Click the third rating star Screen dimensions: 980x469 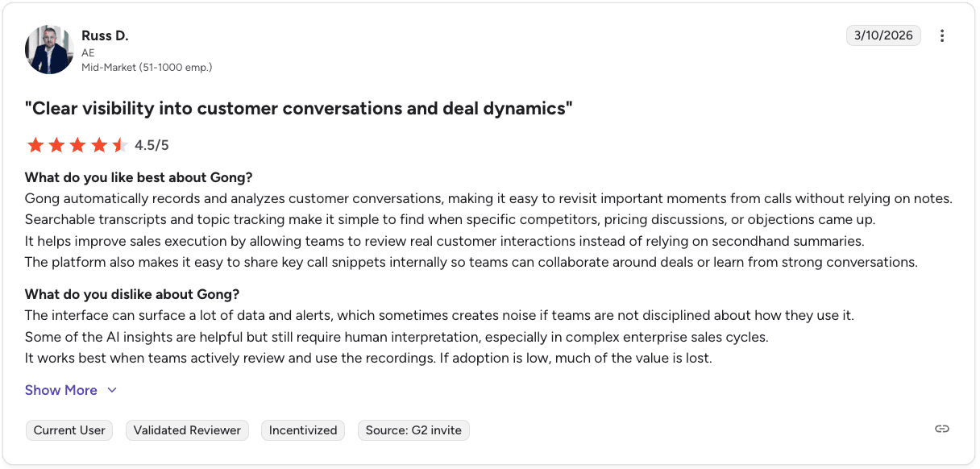(77, 145)
